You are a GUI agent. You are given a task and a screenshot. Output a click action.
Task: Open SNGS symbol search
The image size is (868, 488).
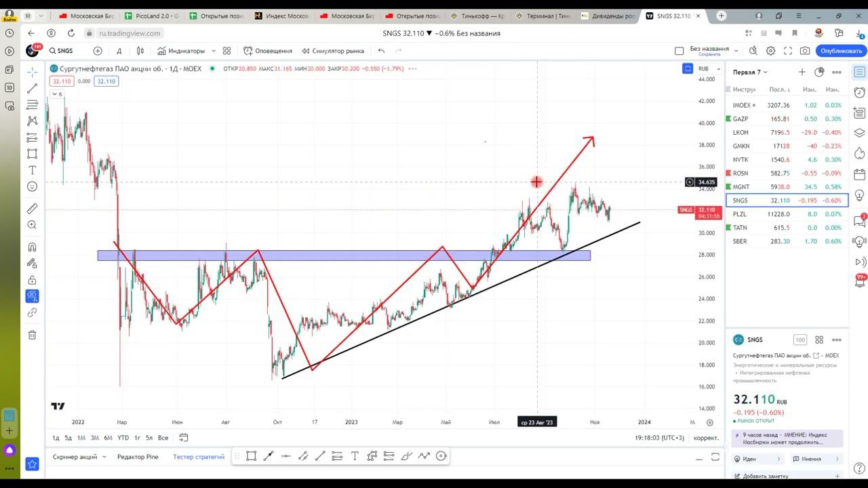point(61,51)
